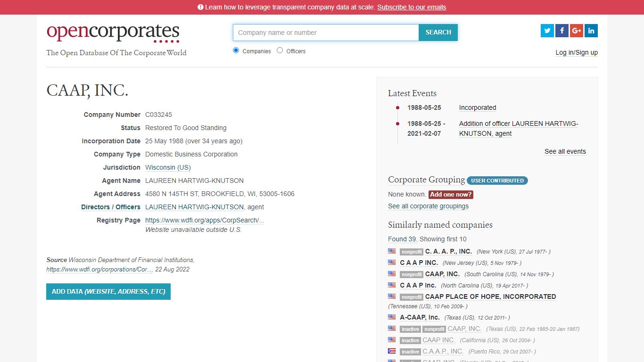Viewport: 644px width, 362px height.
Task: Open A-CAAP, Inc. Texas company
Action: pos(420,317)
